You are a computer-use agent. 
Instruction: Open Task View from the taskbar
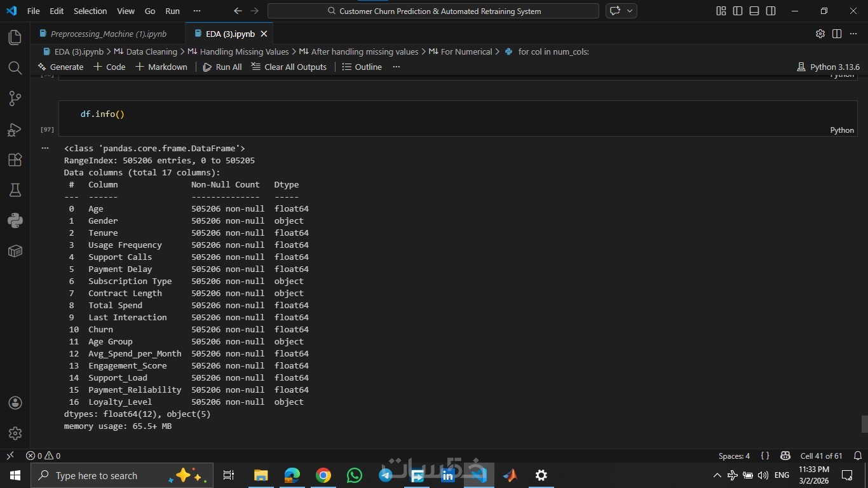tap(229, 475)
